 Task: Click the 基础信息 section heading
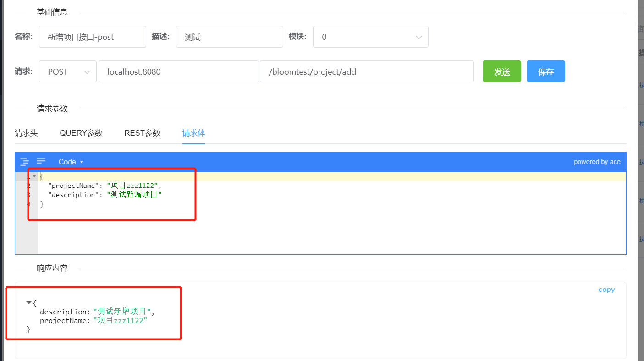click(x=52, y=12)
